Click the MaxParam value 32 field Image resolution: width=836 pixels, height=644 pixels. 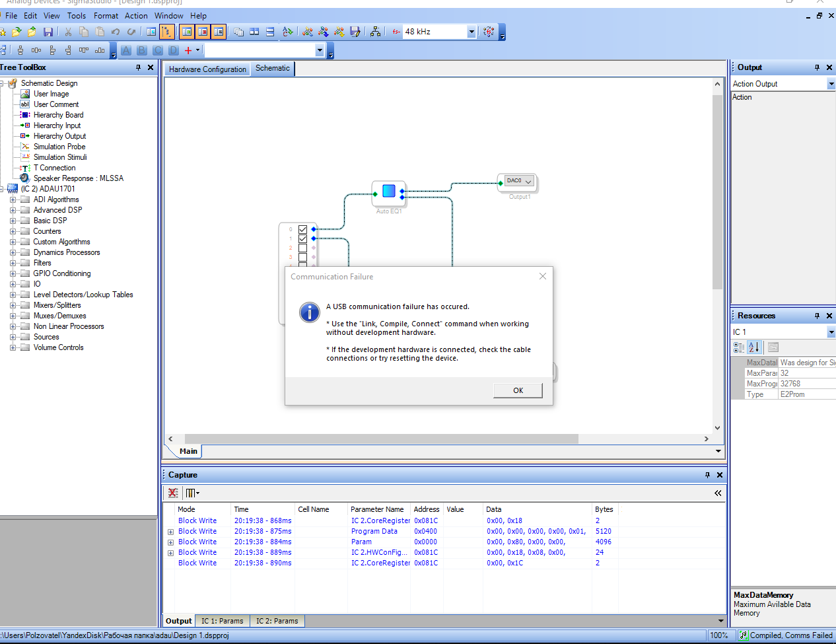coord(807,373)
